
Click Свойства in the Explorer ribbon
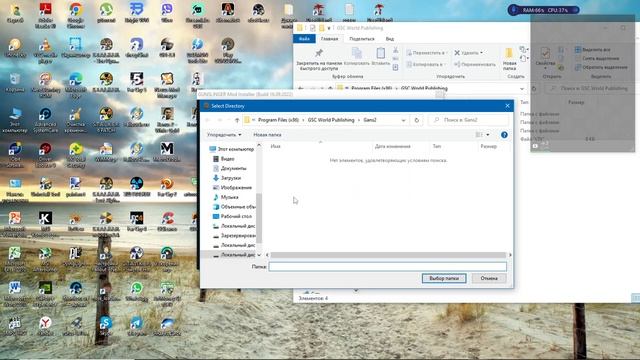[x=545, y=57]
